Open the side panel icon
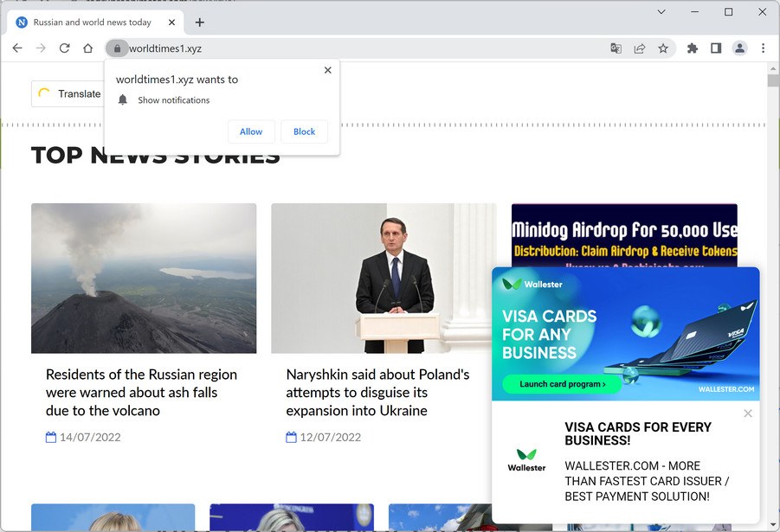This screenshot has height=532, width=780. pos(716,48)
